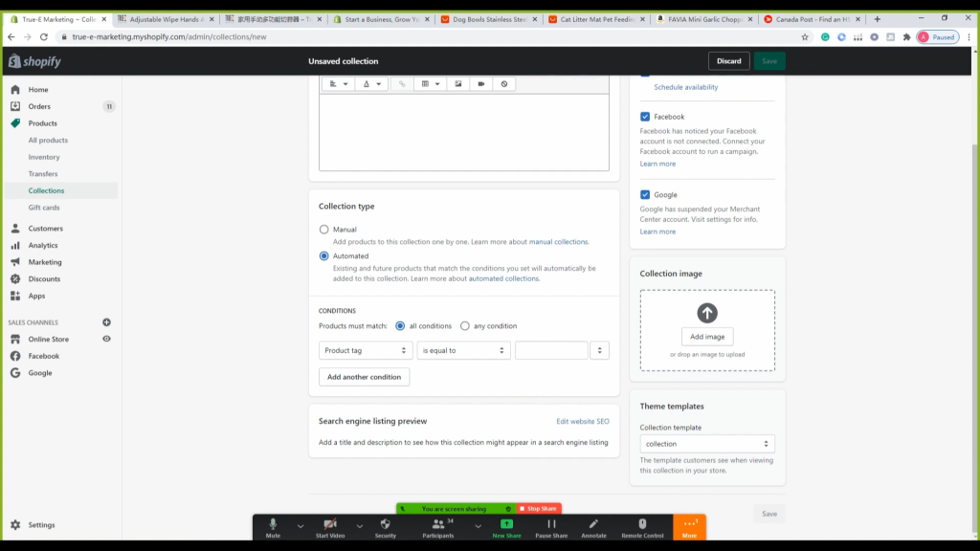
Task: Uncheck the Google sales channel checkbox
Action: [x=645, y=195]
